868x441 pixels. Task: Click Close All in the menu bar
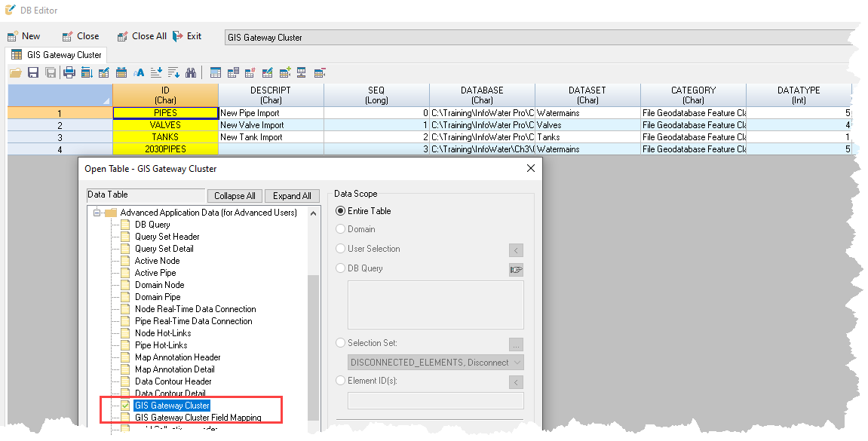pos(142,35)
